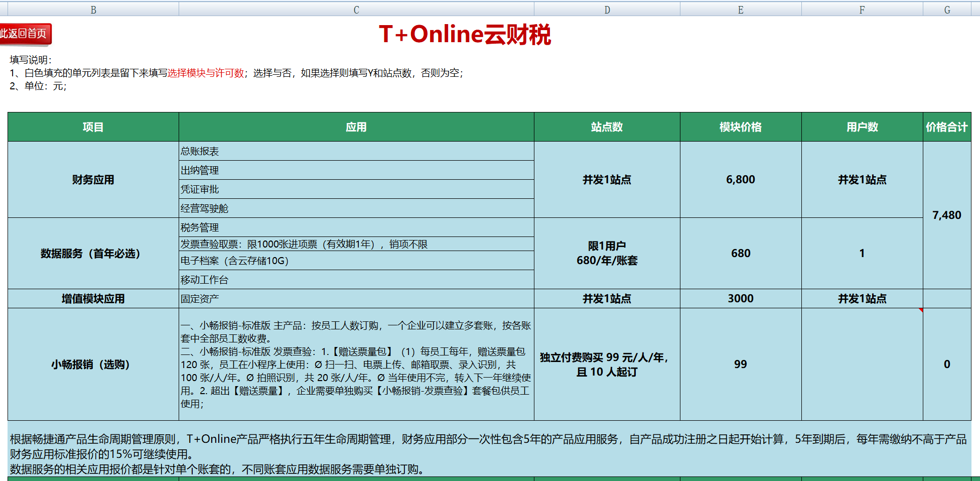
Task: Select column D header
Action: (607, 10)
